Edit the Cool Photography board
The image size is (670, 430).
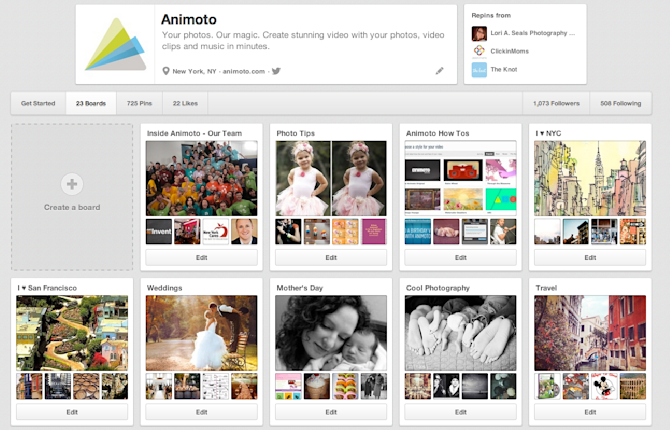tap(461, 412)
